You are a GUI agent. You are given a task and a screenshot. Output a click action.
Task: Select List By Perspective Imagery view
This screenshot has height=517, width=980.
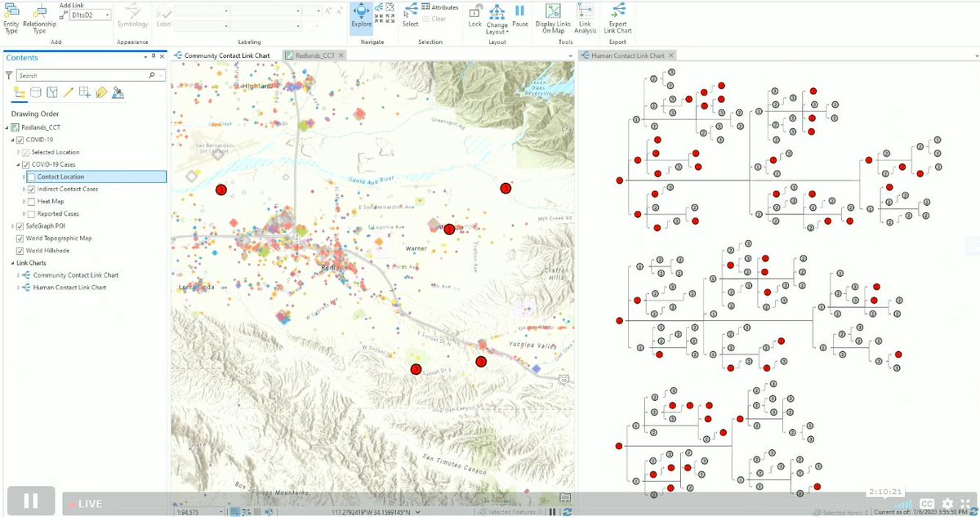click(118, 92)
